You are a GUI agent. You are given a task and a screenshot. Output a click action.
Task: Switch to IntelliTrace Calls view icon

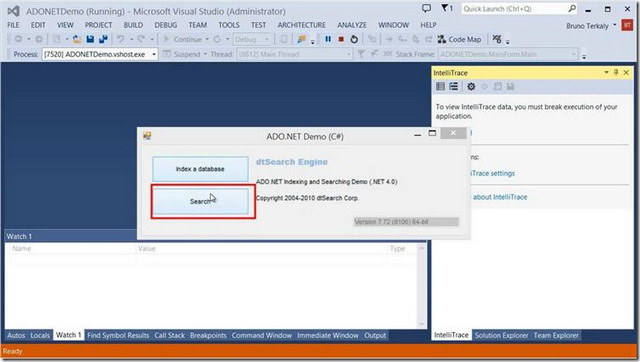pyautogui.click(x=453, y=87)
